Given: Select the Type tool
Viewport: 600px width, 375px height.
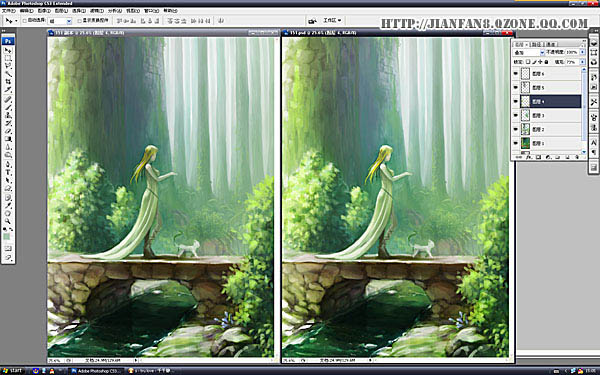Looking at the screenshot, I should pos(8,173).
